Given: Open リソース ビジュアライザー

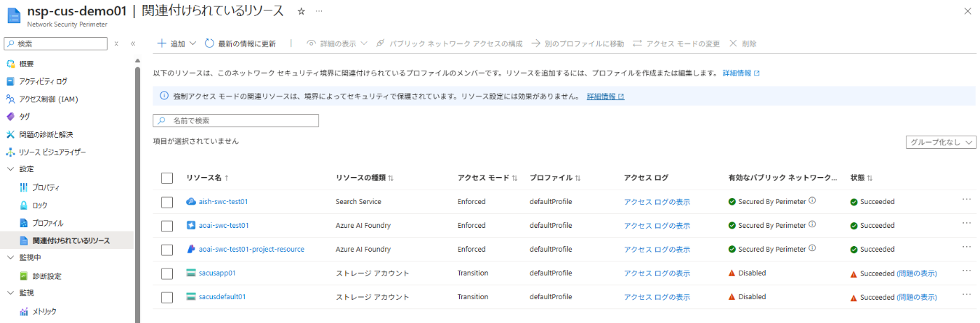Looking at the screenshot, I should click(x=52, y=152).
